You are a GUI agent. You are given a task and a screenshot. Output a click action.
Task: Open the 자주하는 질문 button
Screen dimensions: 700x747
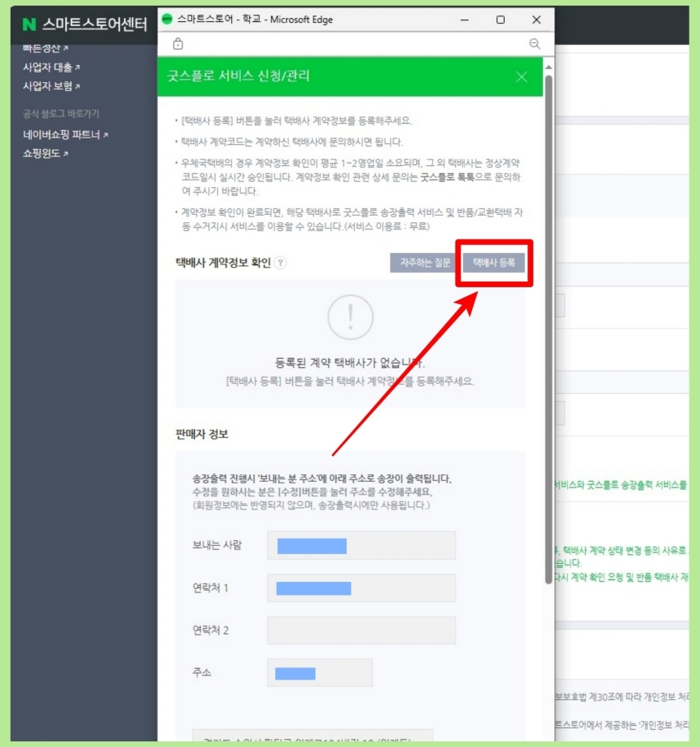tap(425, 263)
